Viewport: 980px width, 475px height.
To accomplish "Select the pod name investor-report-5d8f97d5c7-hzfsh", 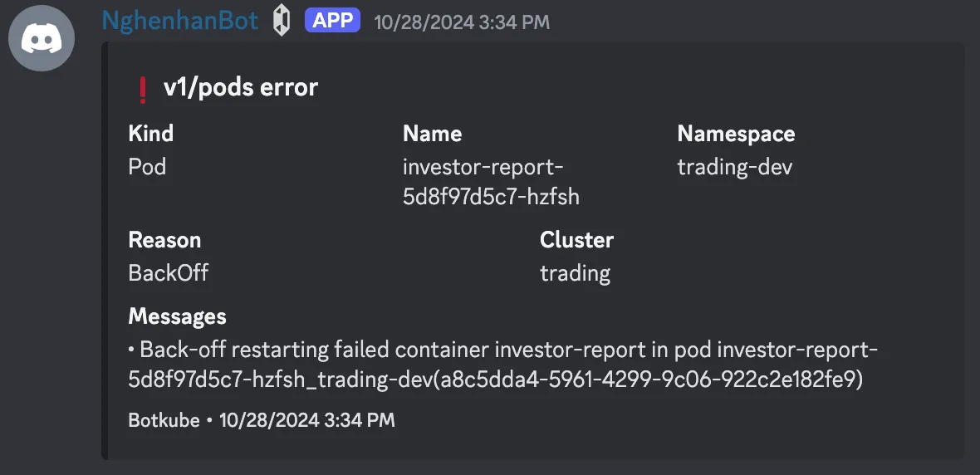I will point(492,182).
